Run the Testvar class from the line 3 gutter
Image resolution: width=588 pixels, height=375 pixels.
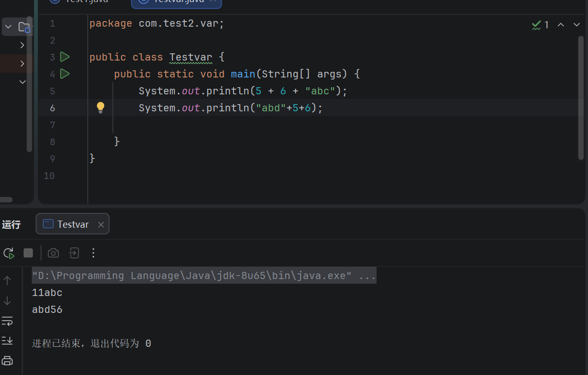click(x=65, y=57)
